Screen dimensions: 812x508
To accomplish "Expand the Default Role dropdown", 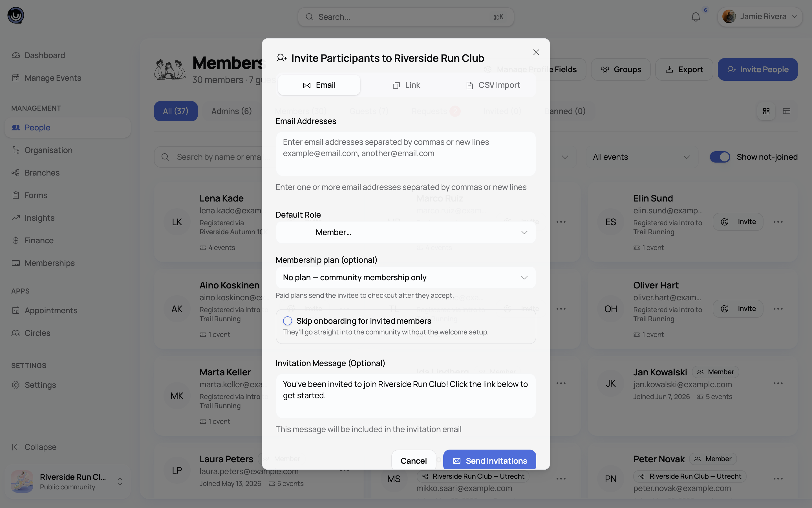I will coord(406,232).
